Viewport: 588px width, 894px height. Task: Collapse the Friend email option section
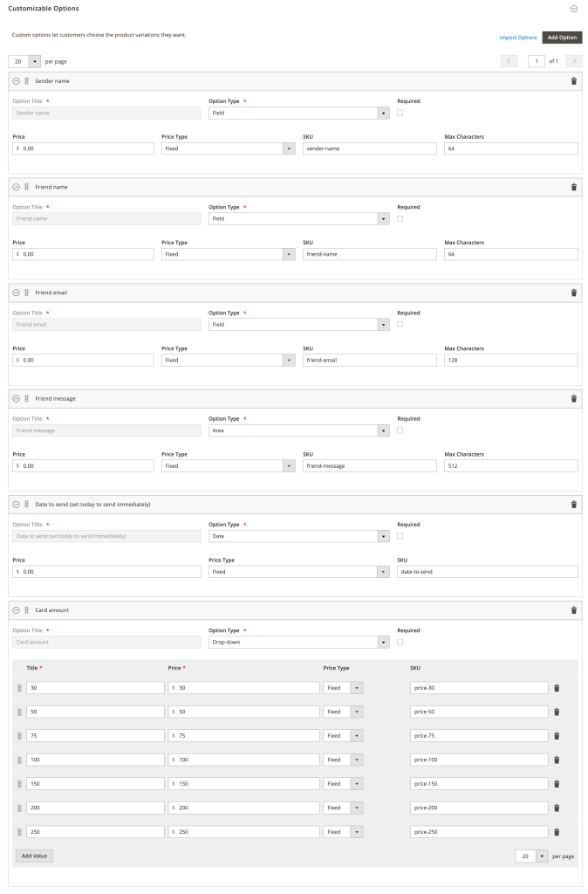(16, 292)
